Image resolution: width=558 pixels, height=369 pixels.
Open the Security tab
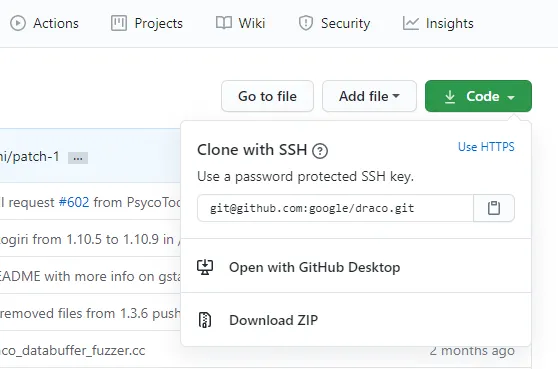(x=334, y=23)
